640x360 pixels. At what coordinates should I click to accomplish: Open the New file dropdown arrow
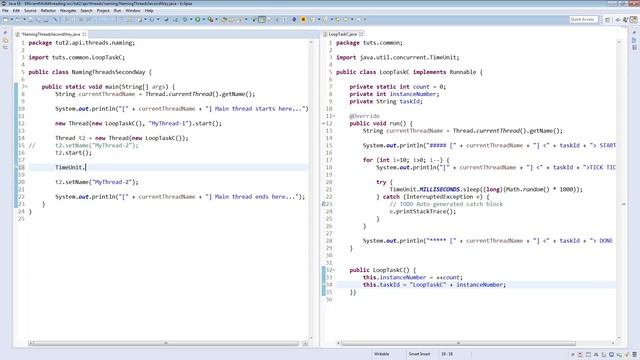(x=11, y=19)
